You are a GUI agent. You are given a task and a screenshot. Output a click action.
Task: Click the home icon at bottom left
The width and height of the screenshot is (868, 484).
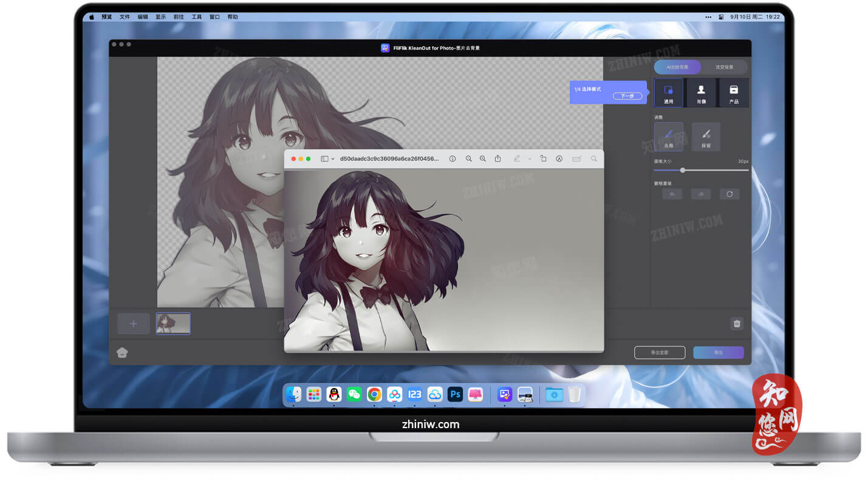click(x=122, y=352)
